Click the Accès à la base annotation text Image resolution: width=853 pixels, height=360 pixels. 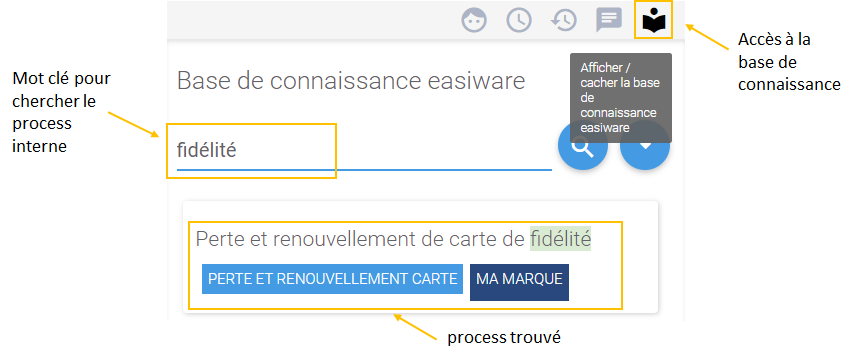tap(789, 62)
